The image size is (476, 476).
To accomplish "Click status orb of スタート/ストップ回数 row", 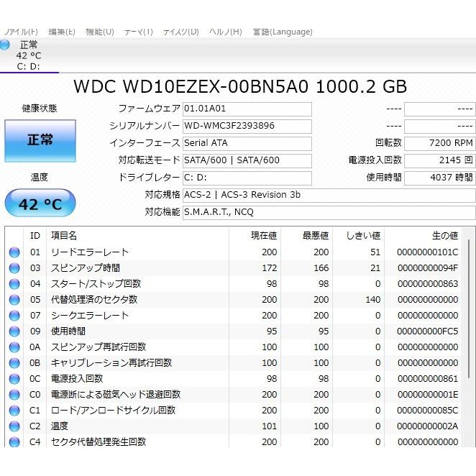I will pos(14,284).
